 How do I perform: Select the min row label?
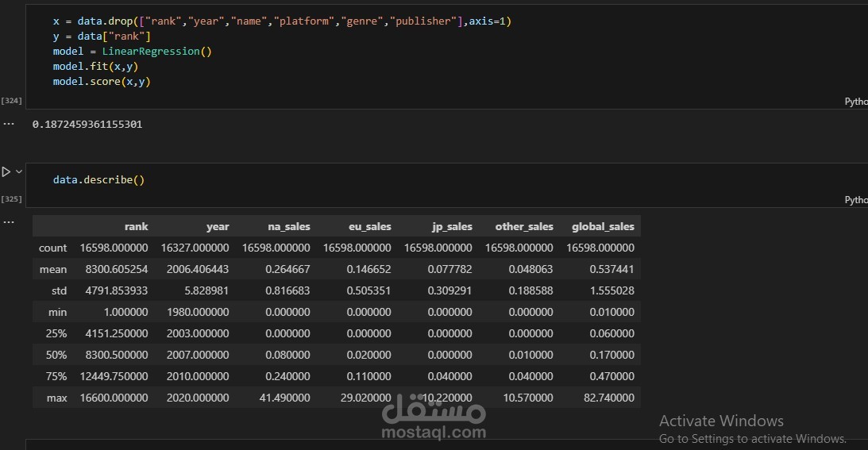pos(57,312)
